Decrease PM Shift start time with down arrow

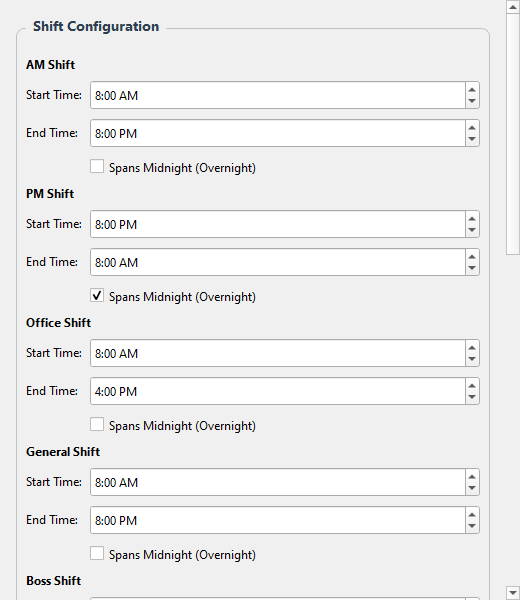(472, 230)
